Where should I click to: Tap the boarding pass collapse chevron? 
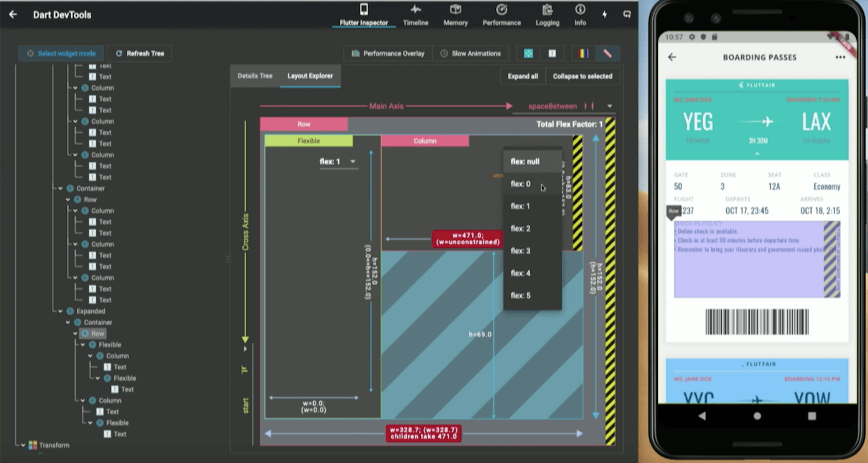757,153
